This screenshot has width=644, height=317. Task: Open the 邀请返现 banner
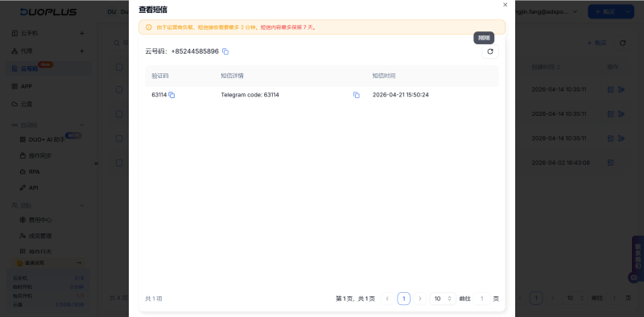pyautogui.click(x=48, y=263)
